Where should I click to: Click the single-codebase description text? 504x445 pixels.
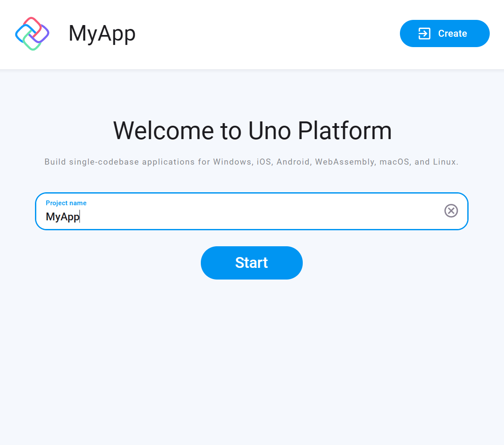252,162
